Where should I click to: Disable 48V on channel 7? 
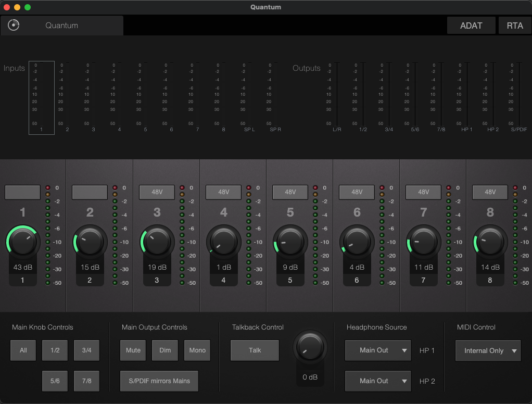pos(423,192)
